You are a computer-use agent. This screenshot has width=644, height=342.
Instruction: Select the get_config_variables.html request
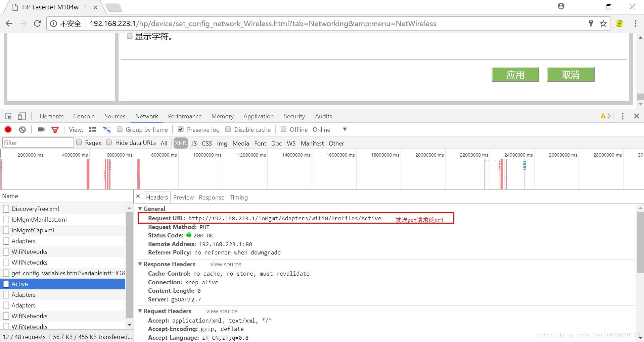click(63, 273)
